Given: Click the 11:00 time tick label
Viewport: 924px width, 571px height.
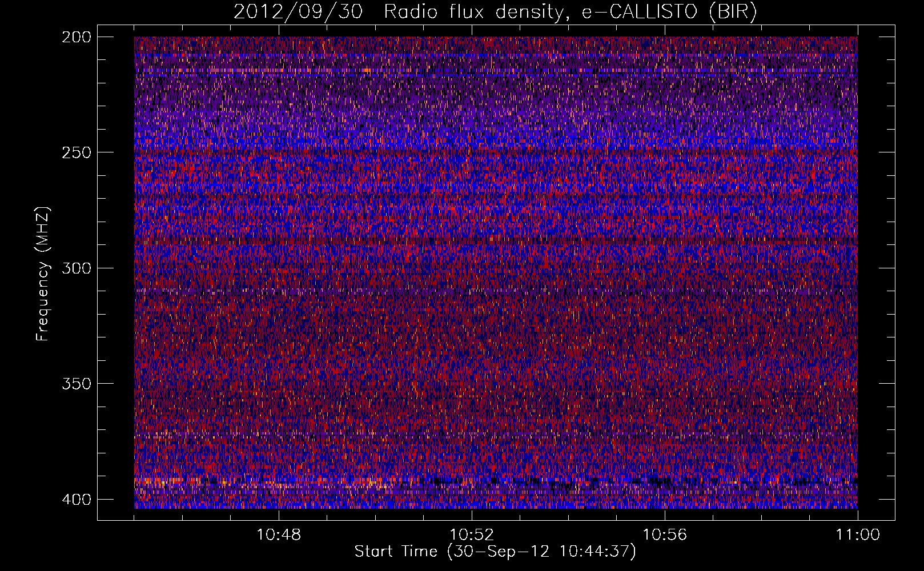Looking at the screenshot, I should (x=858, y=535).
